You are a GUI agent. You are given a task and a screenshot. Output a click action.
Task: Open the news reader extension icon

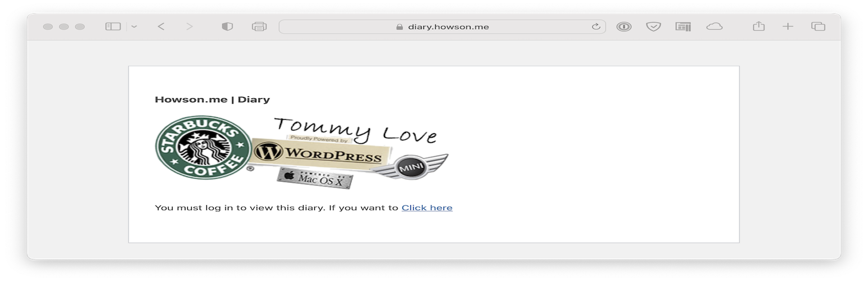(683, 26)
